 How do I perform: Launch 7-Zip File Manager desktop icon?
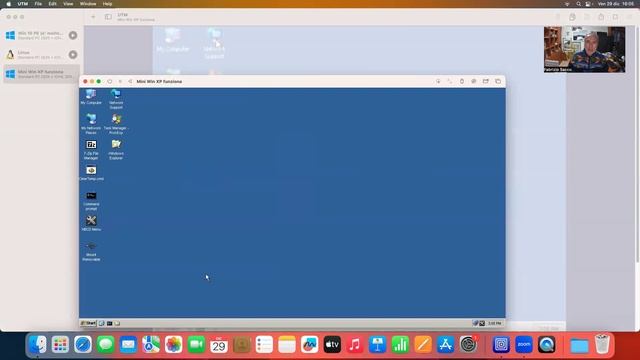point(91,150)
